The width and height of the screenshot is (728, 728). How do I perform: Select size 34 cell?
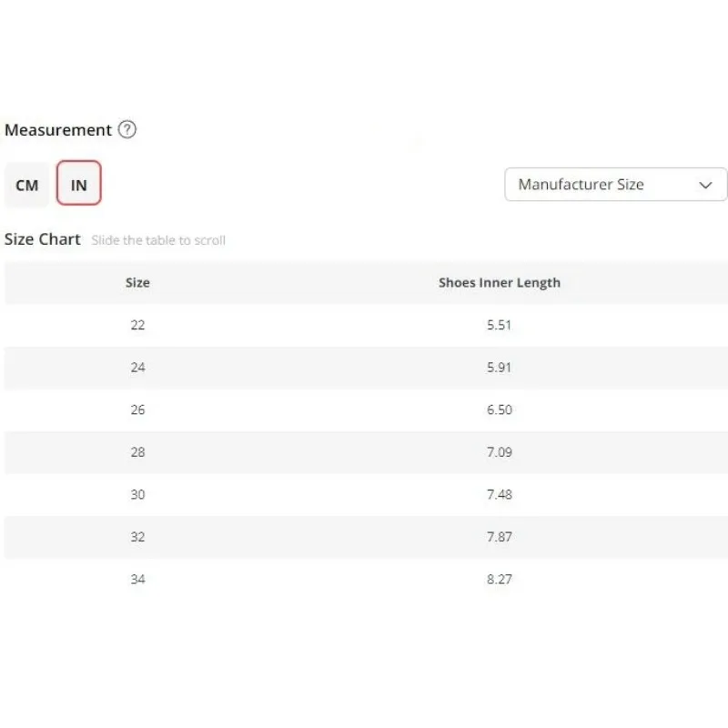pos(137,579)
